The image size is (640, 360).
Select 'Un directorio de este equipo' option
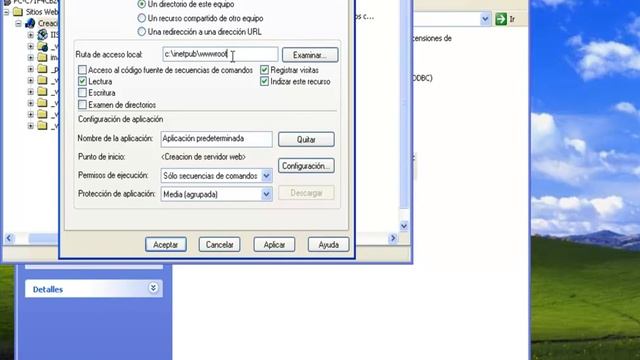tap(142, 4)
